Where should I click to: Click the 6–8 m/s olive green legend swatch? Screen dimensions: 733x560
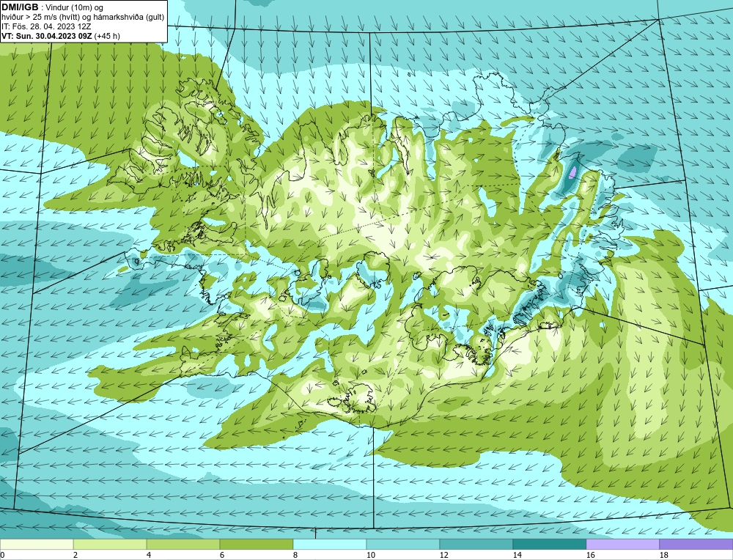pos(256,545)
